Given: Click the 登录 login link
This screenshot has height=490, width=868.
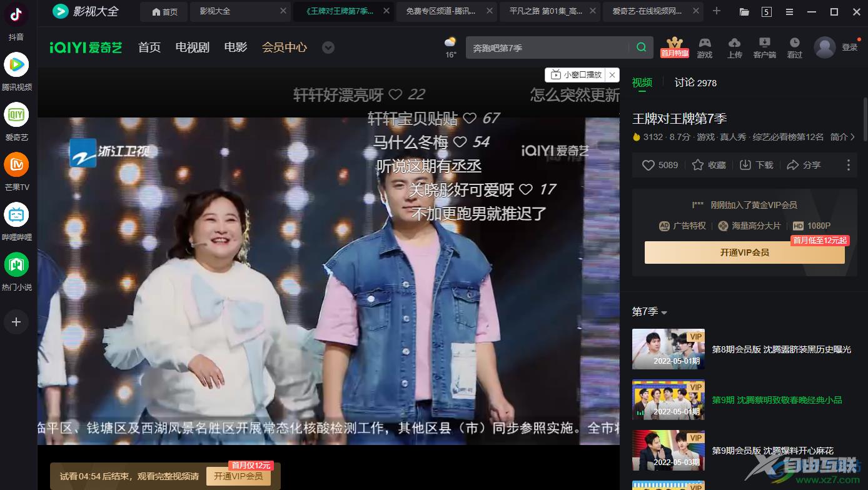Looking at the screenshot, I should tap(850, 47).
